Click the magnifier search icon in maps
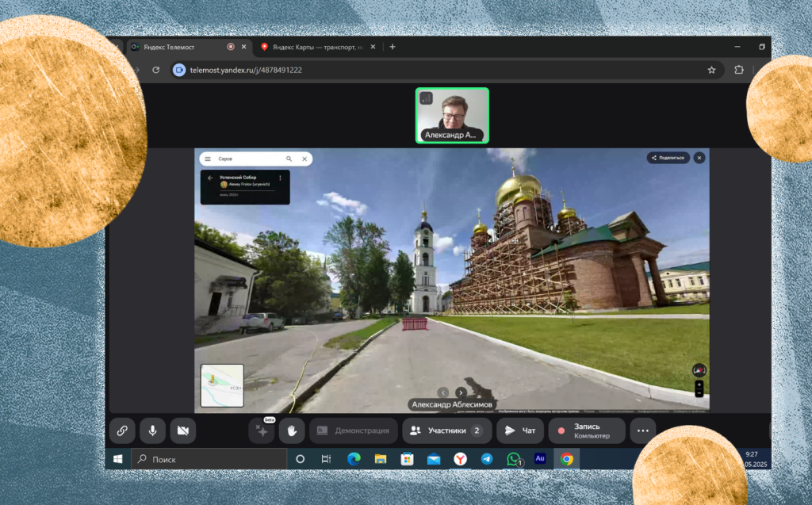Image resolution: width=812 pixels, height=505 pixels. pos(289,159)
